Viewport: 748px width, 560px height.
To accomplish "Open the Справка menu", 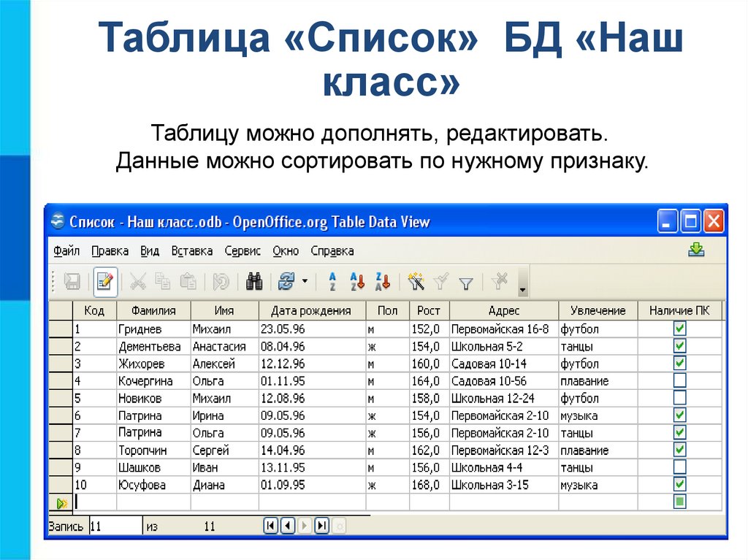I will 332,251.
